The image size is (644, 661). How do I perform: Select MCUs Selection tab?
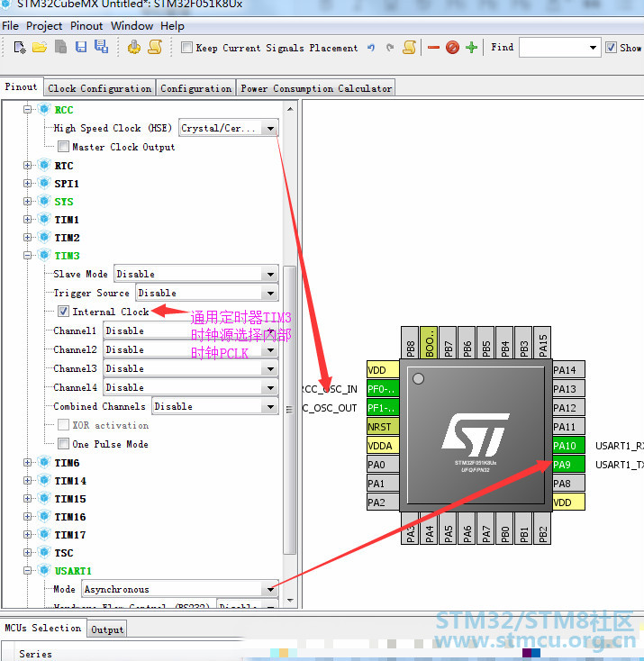(x=43, y=628)
